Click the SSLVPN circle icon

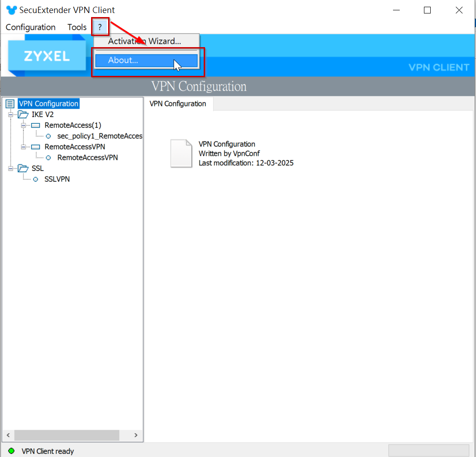[x=35, y=179]
